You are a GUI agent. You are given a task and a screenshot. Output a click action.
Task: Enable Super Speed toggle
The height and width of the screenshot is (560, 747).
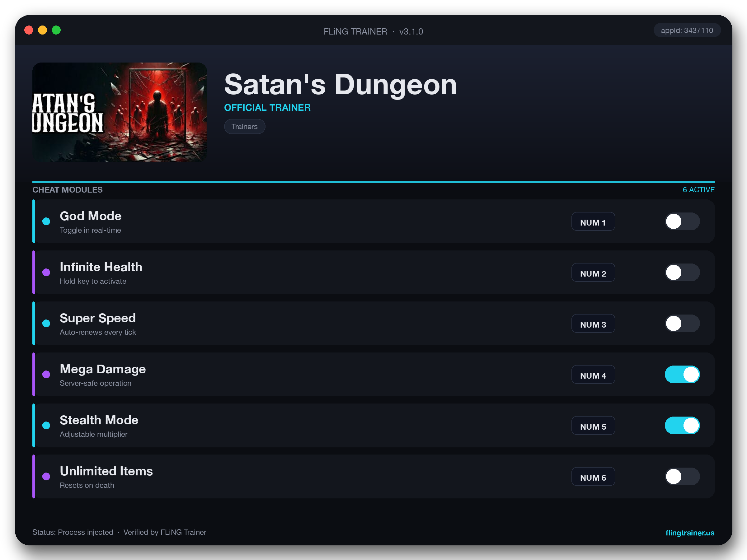point(682,323)
